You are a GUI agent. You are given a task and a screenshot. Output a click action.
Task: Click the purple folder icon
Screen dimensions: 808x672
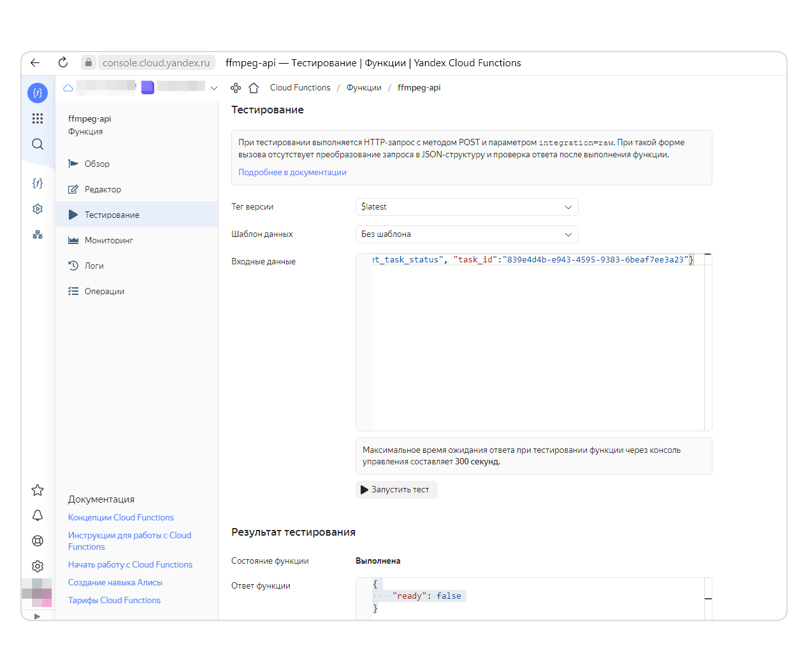148,87
